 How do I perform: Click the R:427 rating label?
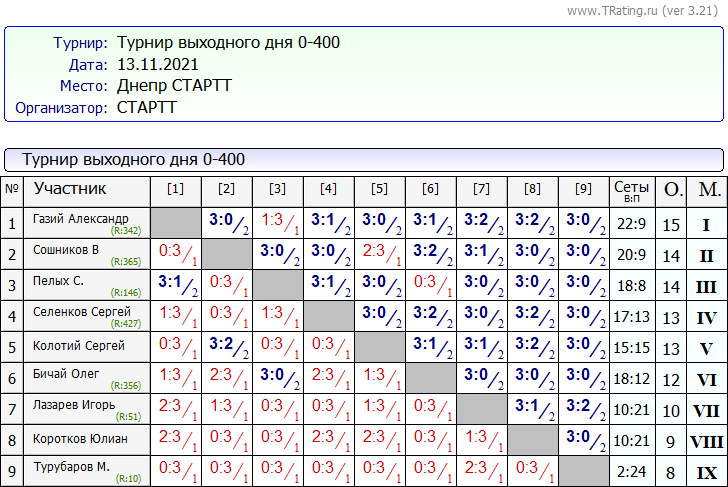click(x=126, y=323)
